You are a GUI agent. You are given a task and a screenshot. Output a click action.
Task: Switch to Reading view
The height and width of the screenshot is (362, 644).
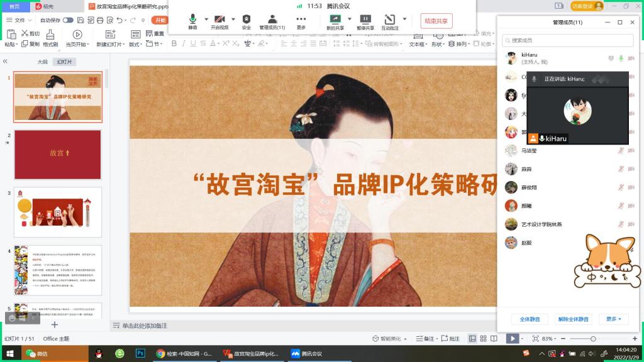point(494,339)
